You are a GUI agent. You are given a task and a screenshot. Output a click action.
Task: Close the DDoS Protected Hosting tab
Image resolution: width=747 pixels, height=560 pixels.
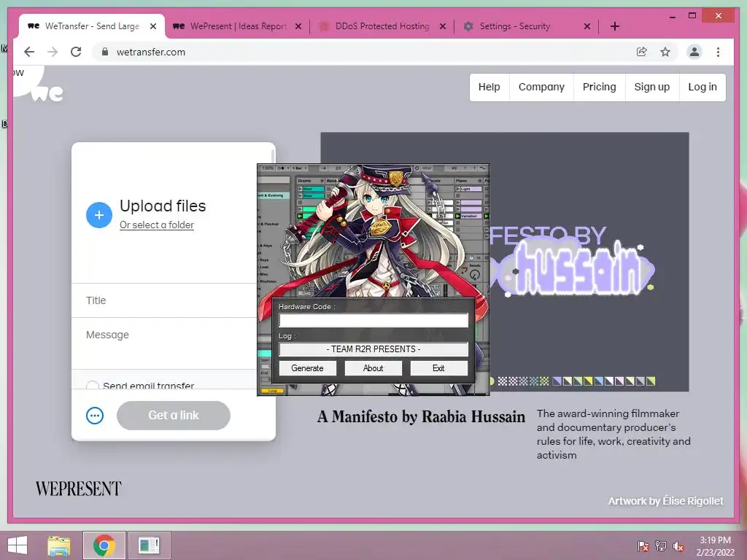443,26
